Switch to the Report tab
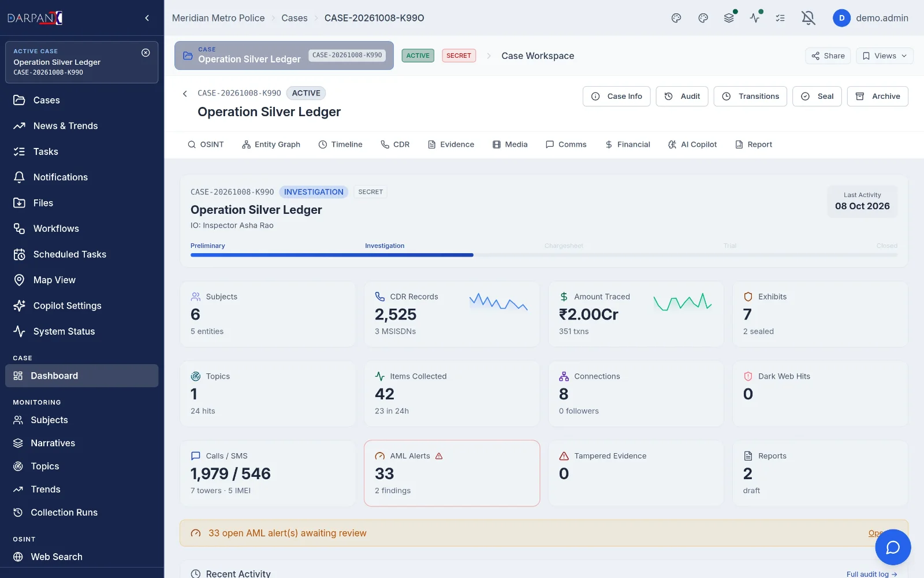 (x=754, y=144)
